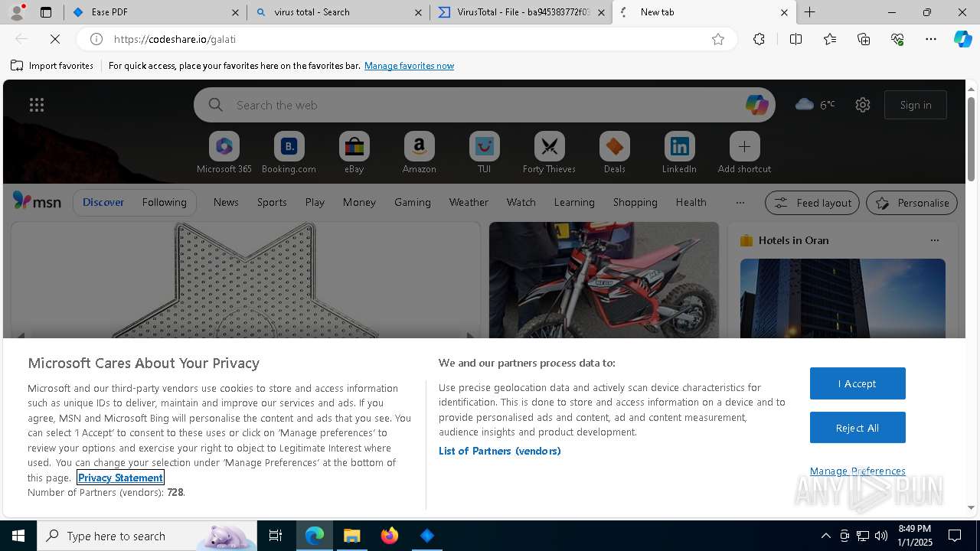This screenshot has width=980, height=551.
Task: Open the Collections icon
Action: 864,39
